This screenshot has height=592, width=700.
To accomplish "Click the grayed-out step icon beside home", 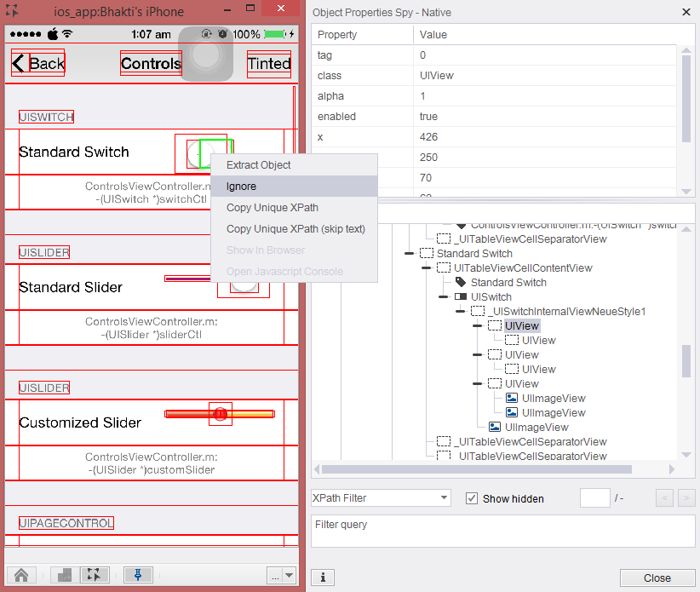I will [65, 575].
